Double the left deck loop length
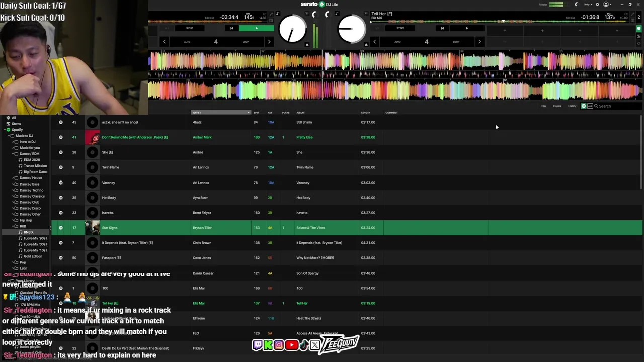Screen dimensions: 644x362 click(x=269, y=42)
